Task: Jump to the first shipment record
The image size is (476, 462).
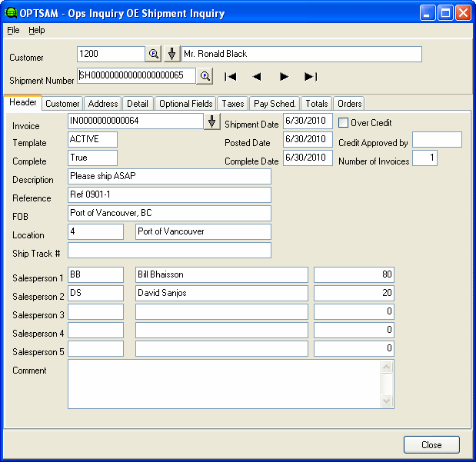Action: tap(230, 76)
